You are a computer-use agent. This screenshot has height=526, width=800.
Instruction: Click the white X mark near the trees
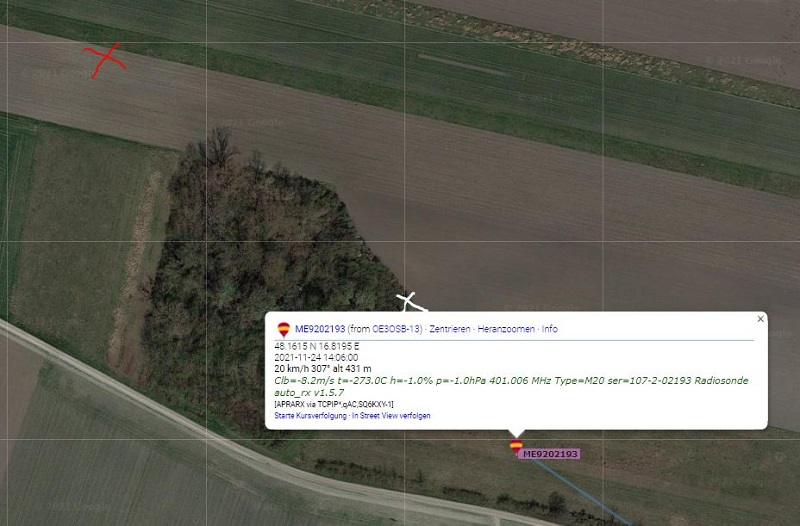pos(410,302)
